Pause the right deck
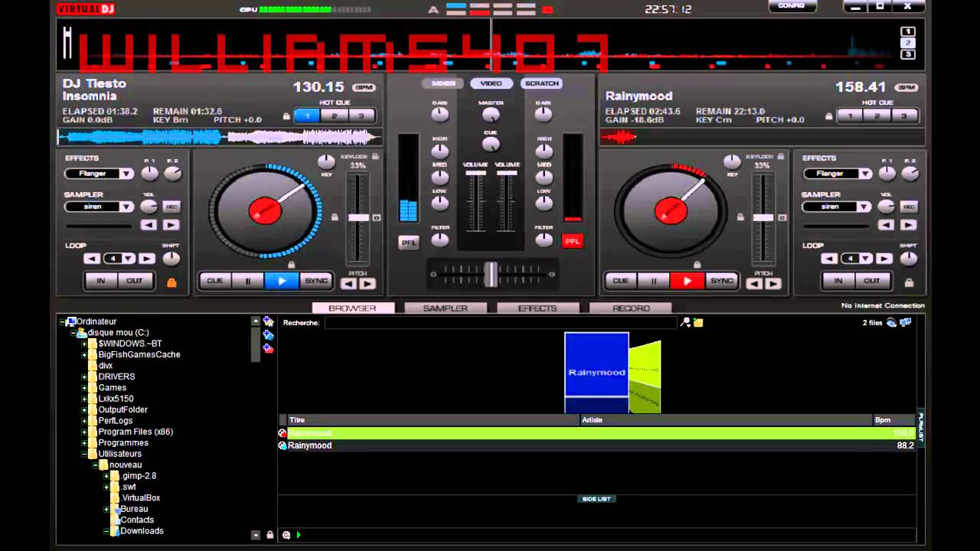The image size is (980, 551). coord(654,281)
